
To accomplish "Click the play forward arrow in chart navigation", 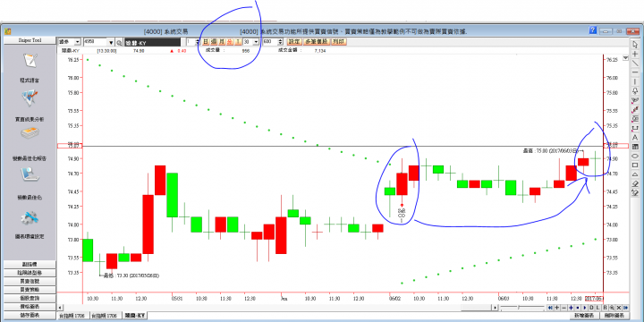I will (x=585, y=308).
